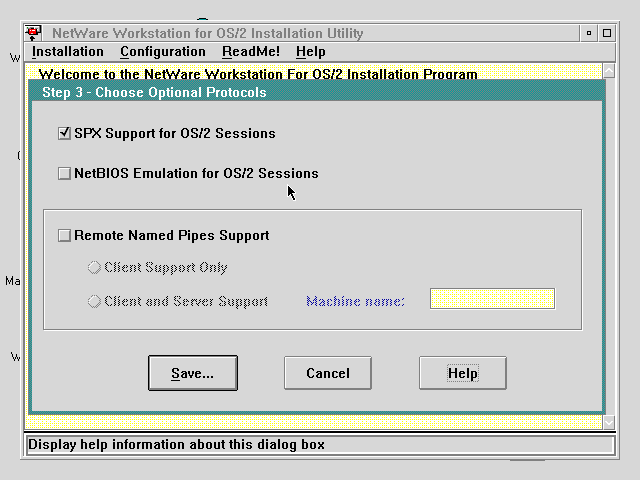Click the Step 3 dialog title bar

[317, 92]
